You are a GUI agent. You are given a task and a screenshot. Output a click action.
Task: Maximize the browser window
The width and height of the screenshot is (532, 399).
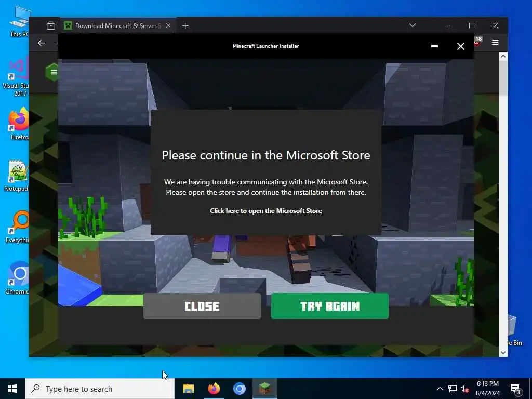pos(472,25)
